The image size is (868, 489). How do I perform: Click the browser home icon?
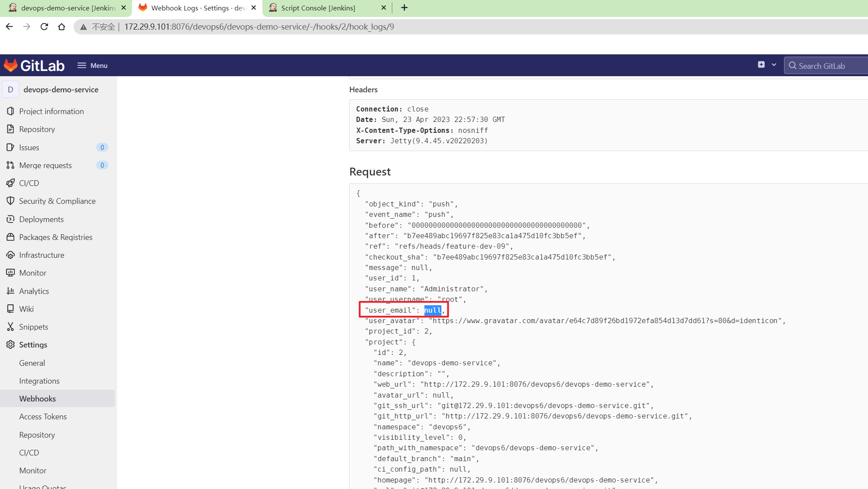(61, 27)
